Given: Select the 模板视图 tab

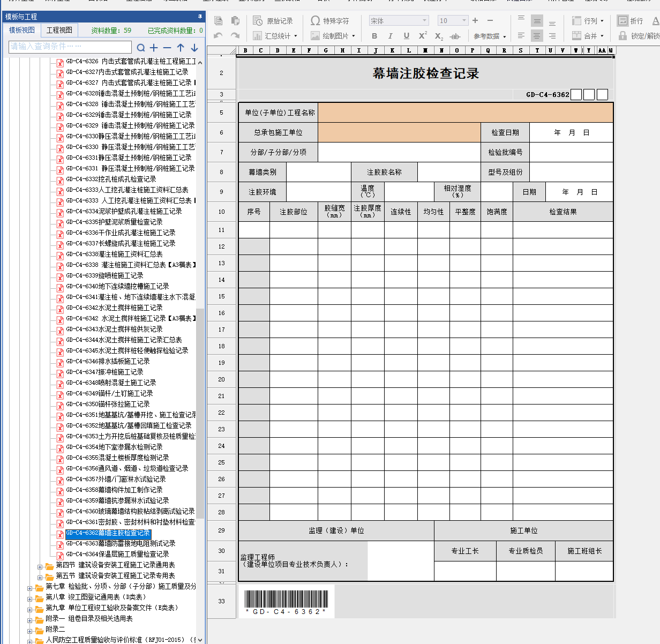Looking at the screenshot, I should tap(22, 30).
